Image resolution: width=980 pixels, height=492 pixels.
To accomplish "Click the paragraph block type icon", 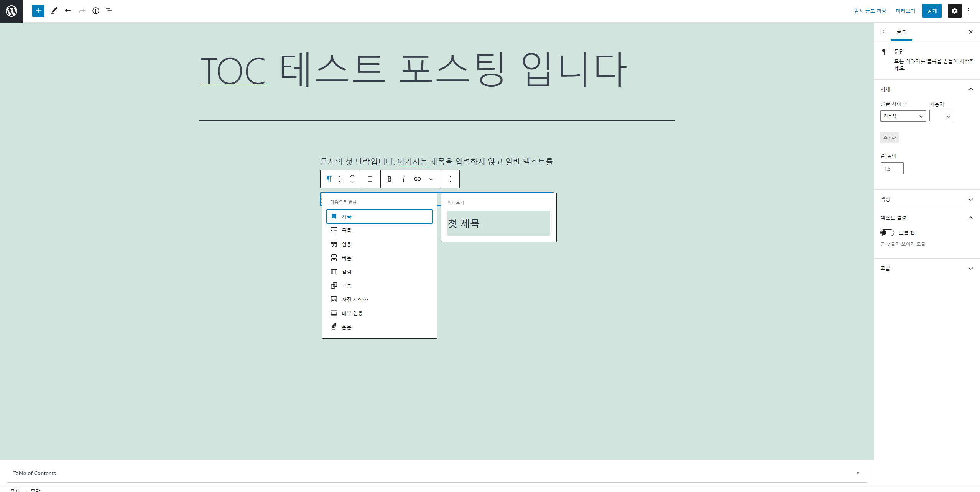I will [x=329, y=179].
